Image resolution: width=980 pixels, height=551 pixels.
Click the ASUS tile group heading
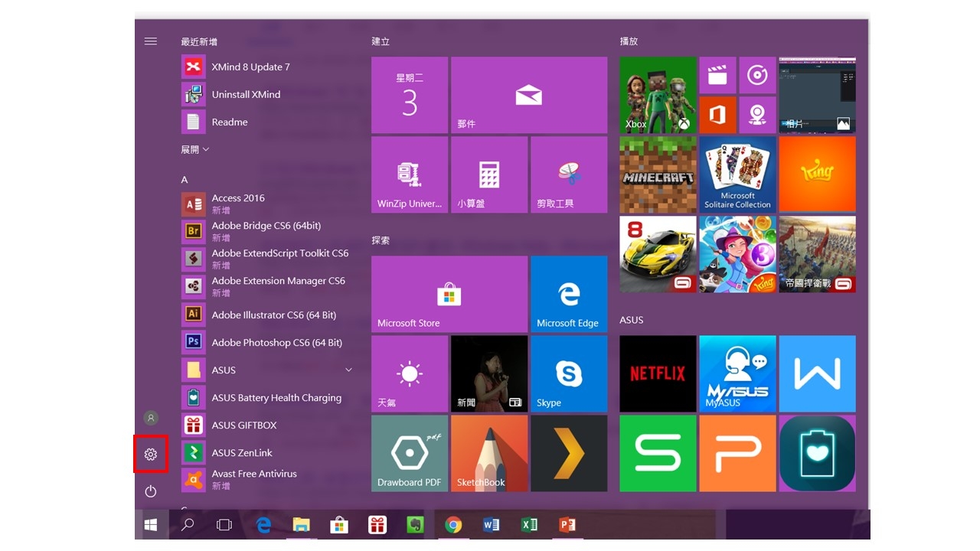pyautogui.click(x=632, y=320)
